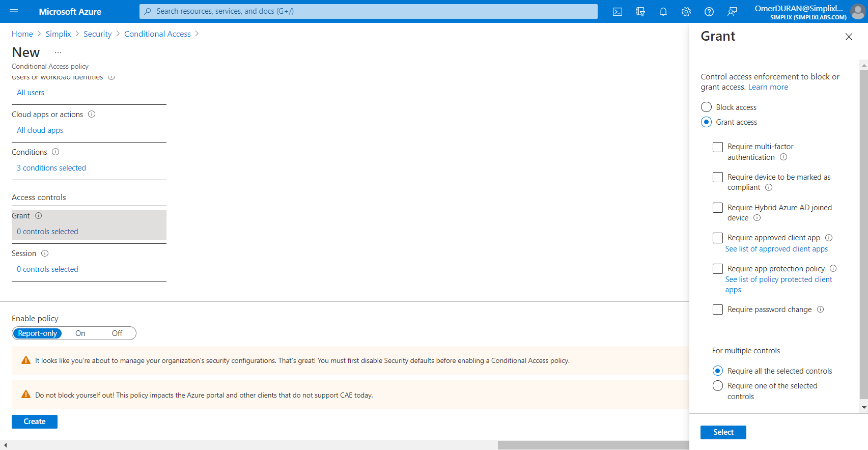Image resolution: width=868 pixels, height=450 pixels.
Task: Open the ellipsis menu beside New
Action: [x=58, y=52]
